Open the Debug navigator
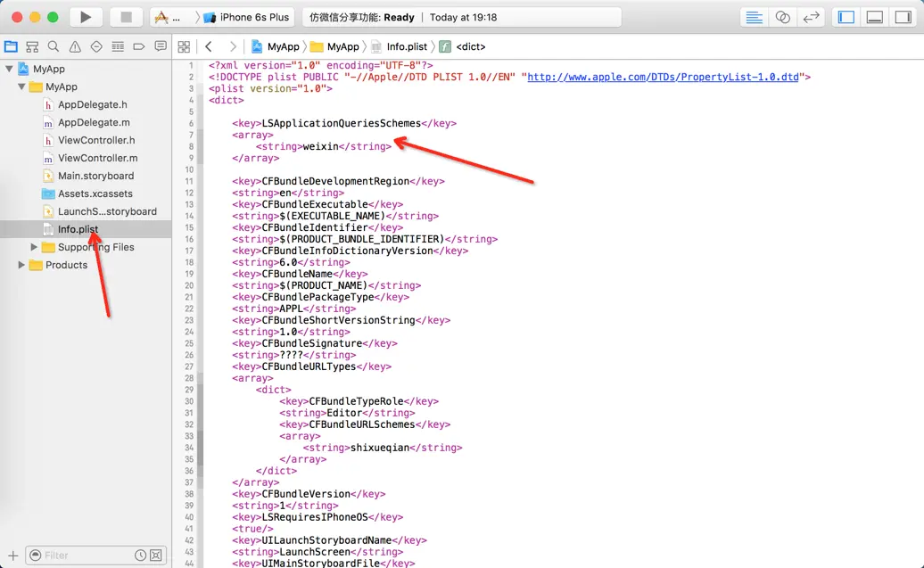 pyautogui.click(x=117, y=46)
